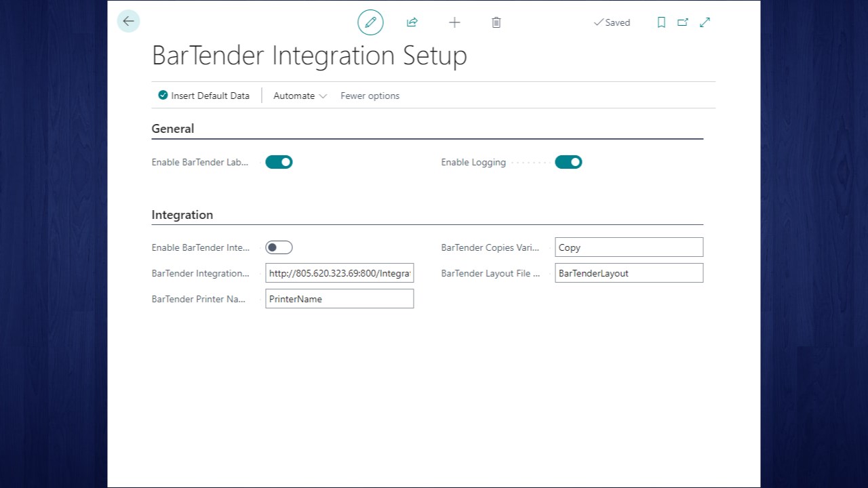Viewport: 868px width, 488px height.
Task: Click the 'BarTender Layout File ...' label
Action: tap(490, 273)
